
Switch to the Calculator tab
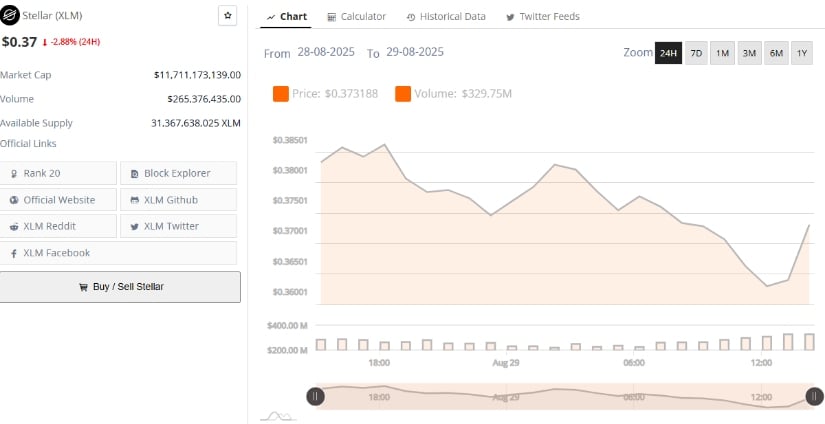point(356,17)
